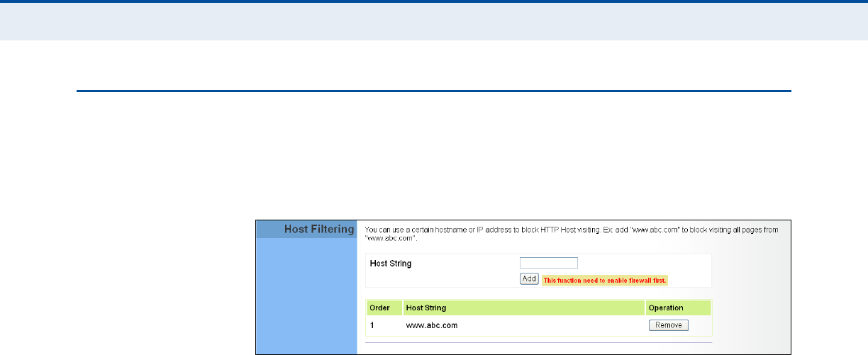Click the Add button
The width and height of the screenshot is (868, 355).
coord(530,279)
